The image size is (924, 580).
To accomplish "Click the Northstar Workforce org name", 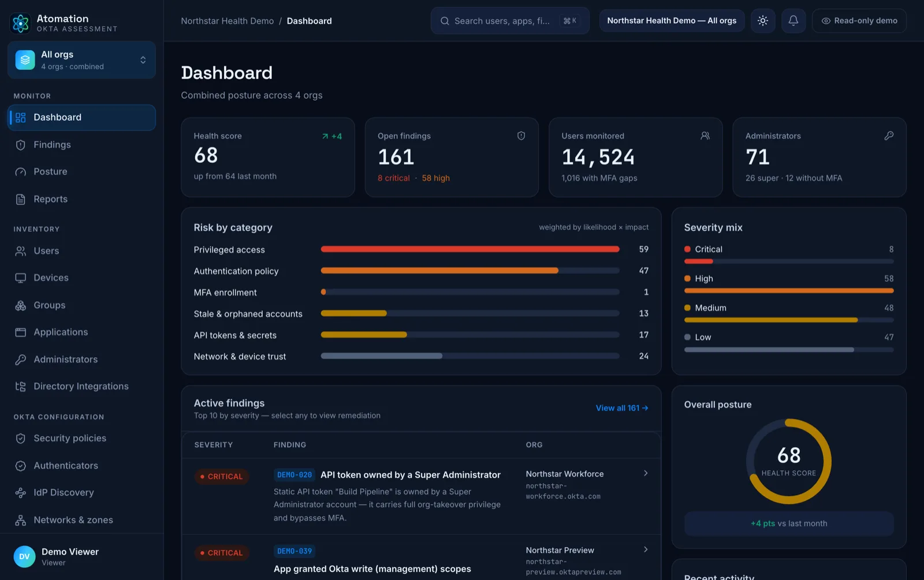I will 565,474.
